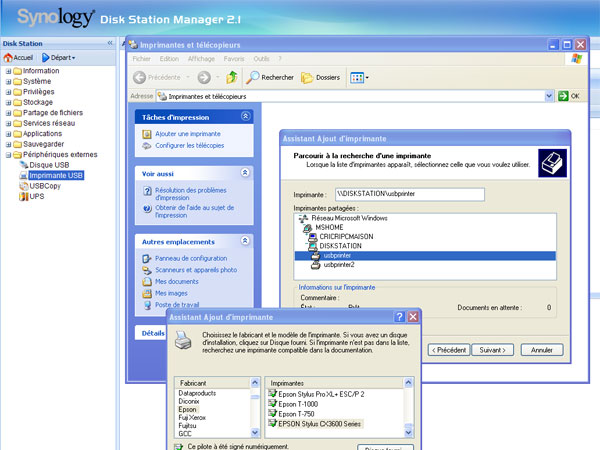Open Obtenir de l'aide impression link
The image size is (600, 450).
(194, 211)
